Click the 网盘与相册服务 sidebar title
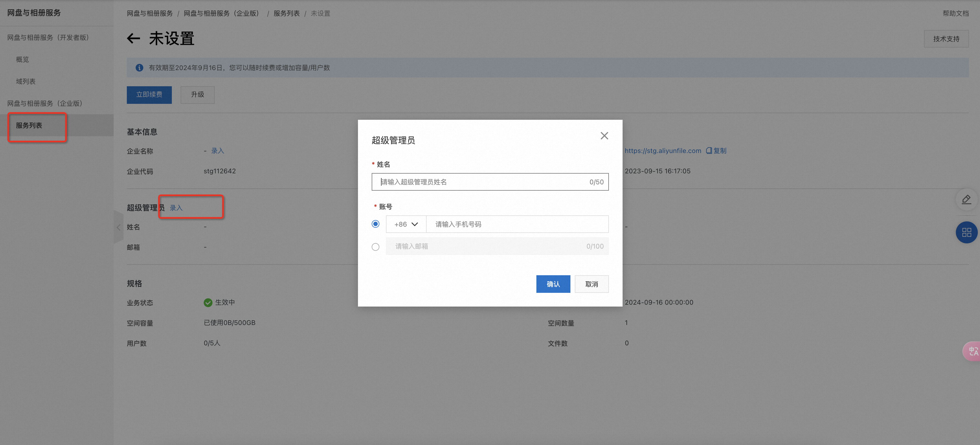Image resolution: width=980 pixels, height=445 pixels. click(x=34, y=13)
